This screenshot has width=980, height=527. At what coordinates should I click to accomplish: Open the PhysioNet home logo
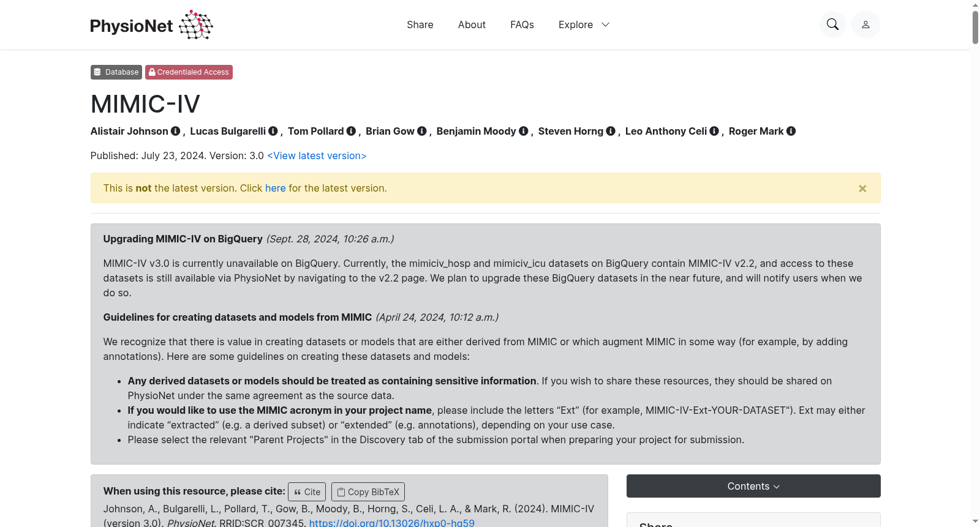(x=151, y=24)
